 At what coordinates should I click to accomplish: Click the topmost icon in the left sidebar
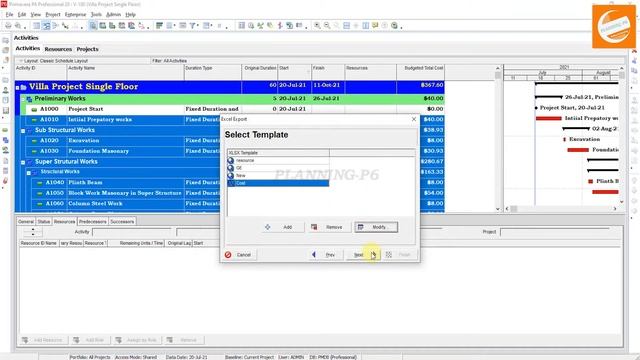pyautogui.click(x=5, y=40)
